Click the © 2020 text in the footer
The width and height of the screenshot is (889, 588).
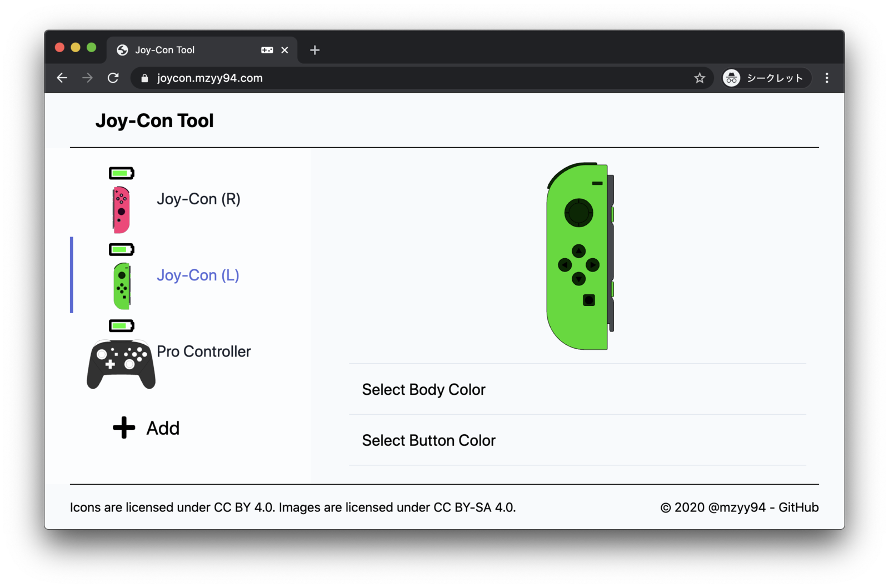[682, 507]
